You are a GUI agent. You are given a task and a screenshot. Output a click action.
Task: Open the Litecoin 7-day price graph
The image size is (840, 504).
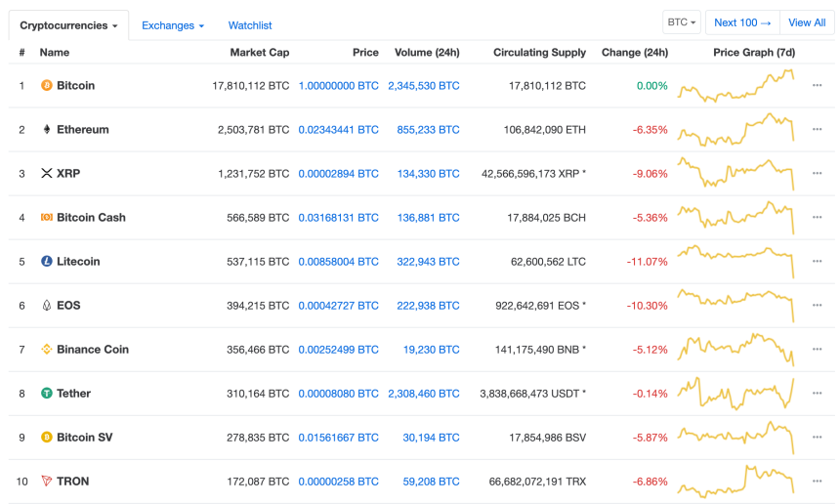[736, 262]
